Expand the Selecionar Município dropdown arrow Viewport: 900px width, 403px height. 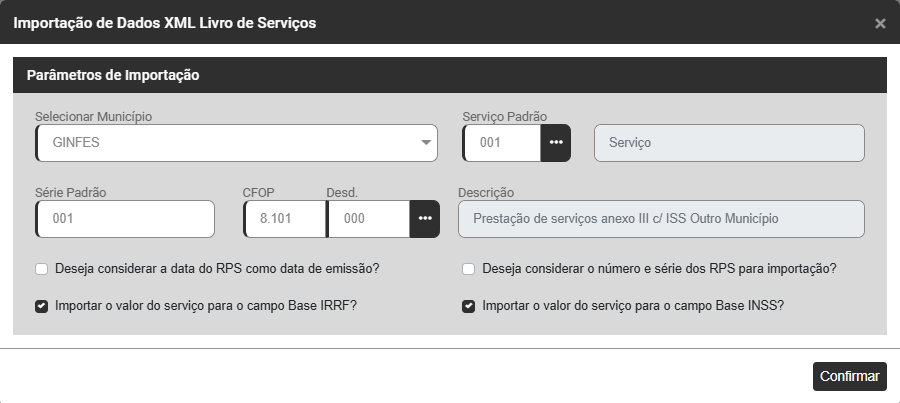425,143
